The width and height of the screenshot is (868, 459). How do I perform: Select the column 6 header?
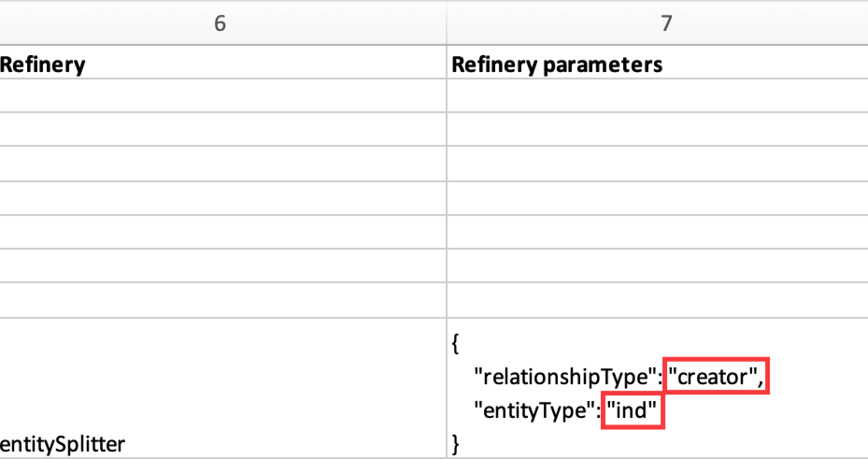coord(220,23)
